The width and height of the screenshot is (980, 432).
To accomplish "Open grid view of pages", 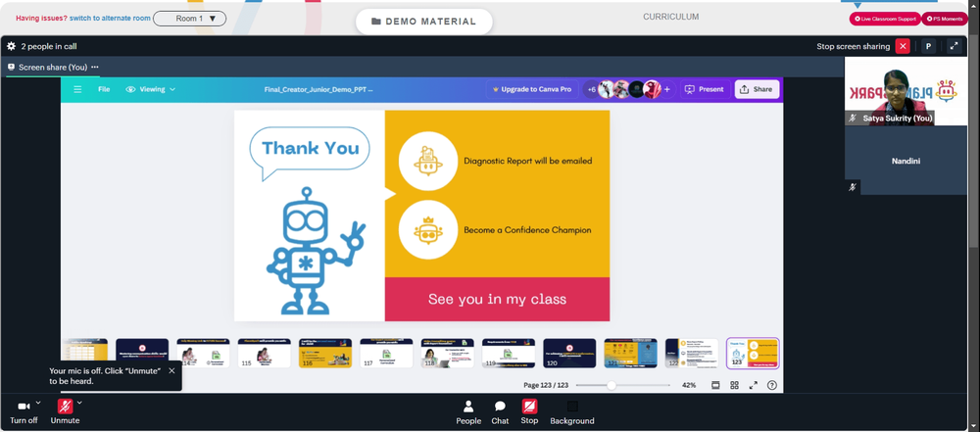I will click(734, 385).
